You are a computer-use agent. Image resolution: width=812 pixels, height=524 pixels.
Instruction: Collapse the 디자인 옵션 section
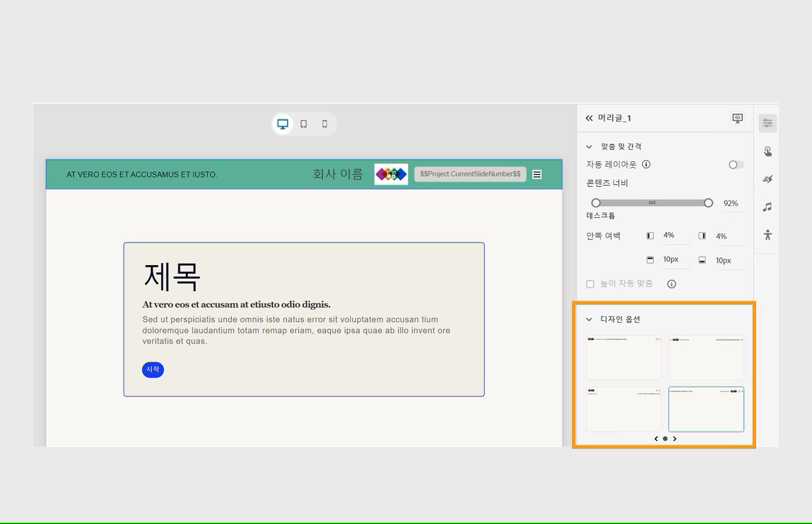589,320
